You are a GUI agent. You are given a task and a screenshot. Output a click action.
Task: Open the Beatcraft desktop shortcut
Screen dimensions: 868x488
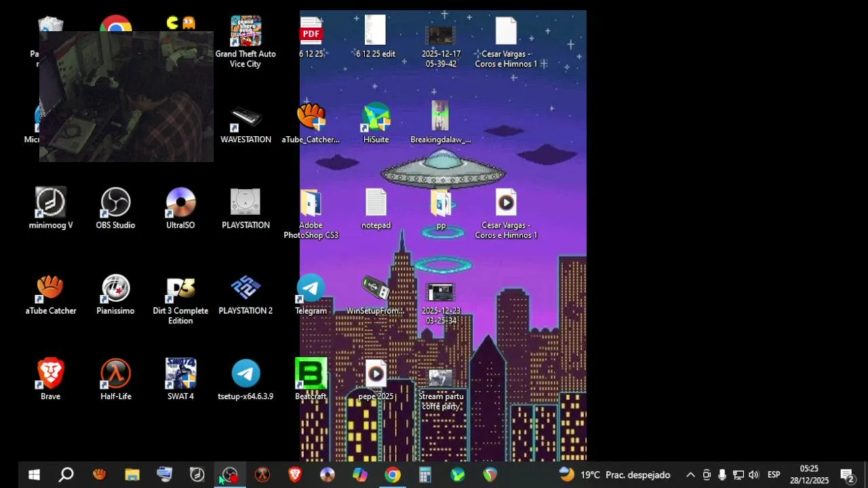(x=311, y=380)
